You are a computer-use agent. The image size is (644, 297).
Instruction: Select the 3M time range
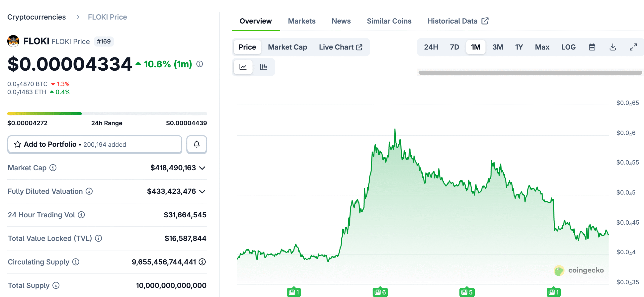(x=498, y=47)
